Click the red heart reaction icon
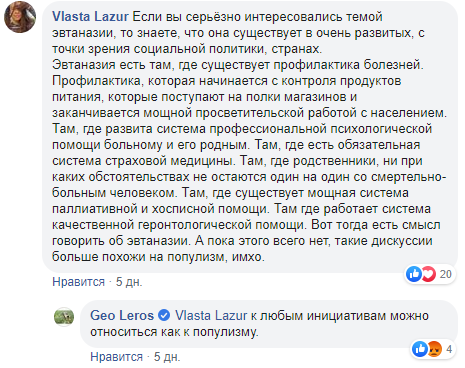Screen dimensions: 465x368 click(x=429, y=274)
